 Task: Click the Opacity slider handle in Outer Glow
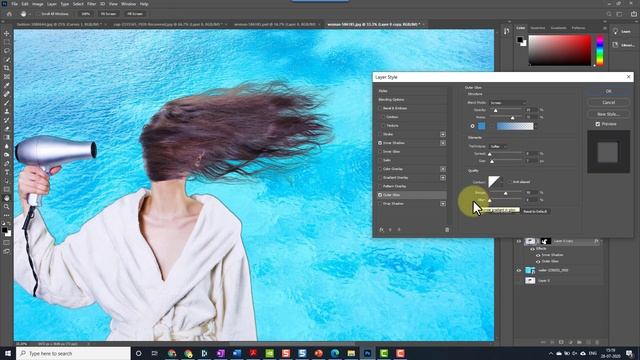496,111
